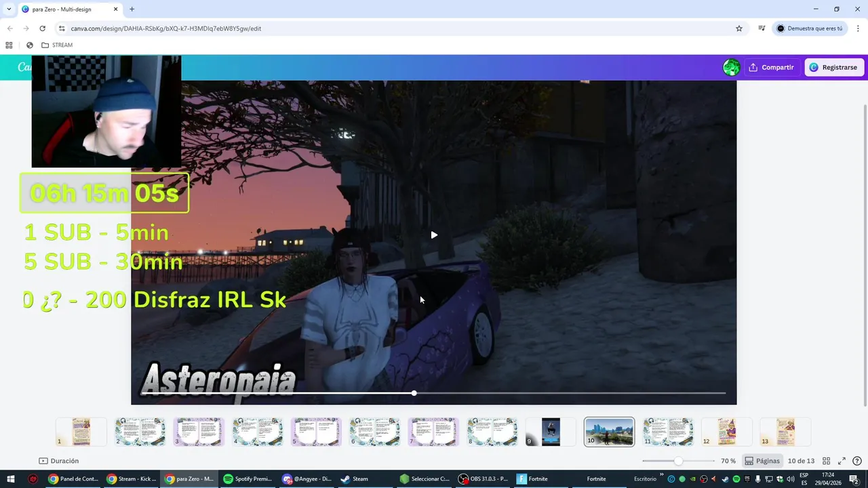The width and height of the screenshot is (868, 488).
Task: Open the Windows Start menu
Action: click(11, 479)
